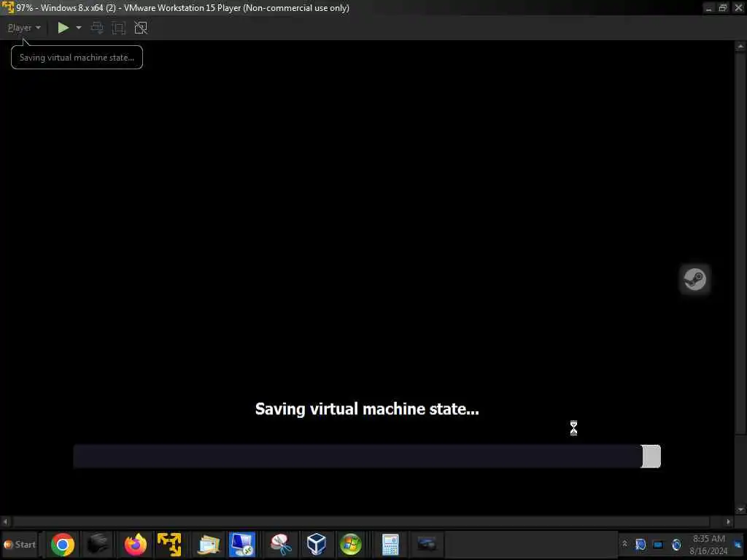The width and height of the screenshot is (747, 560).
Task: Click the horizontal scrollbar track
Action: (361, 521)
